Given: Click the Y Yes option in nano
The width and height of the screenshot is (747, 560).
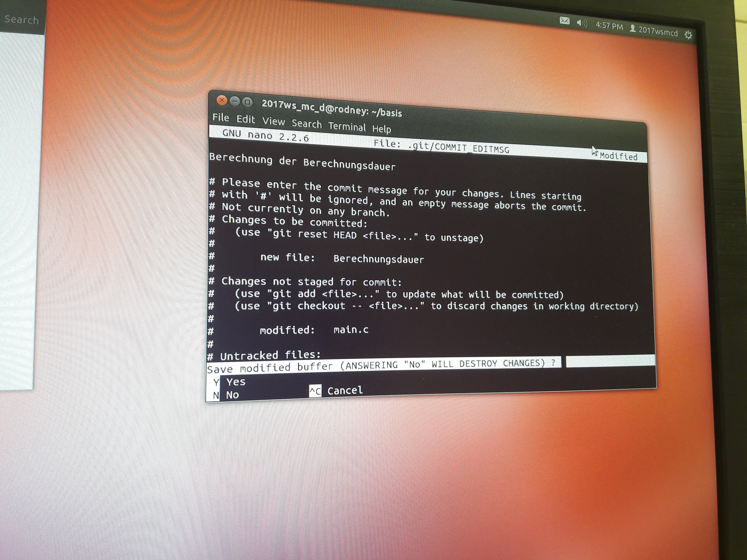Looking at the screenshot, I should (230, 382).
